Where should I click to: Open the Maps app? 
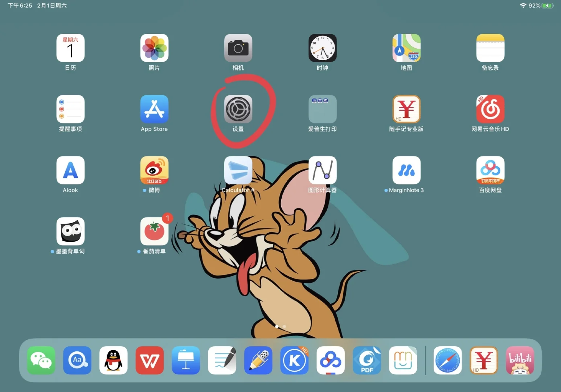pyautogui.click(x=406, y=48)
